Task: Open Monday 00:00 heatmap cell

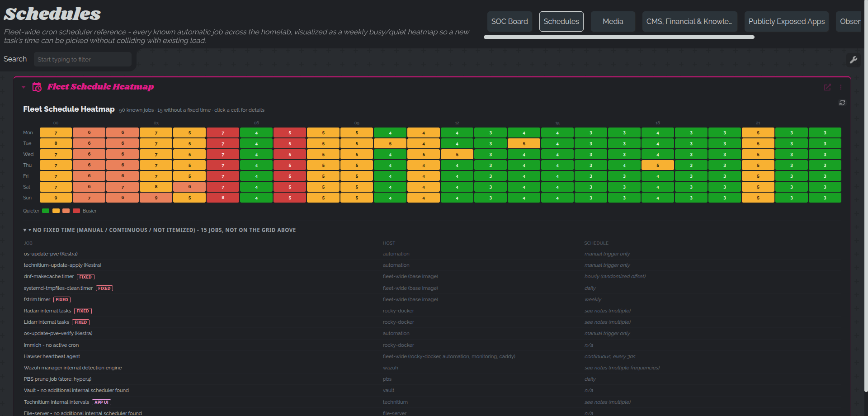Action: (56, 133)
